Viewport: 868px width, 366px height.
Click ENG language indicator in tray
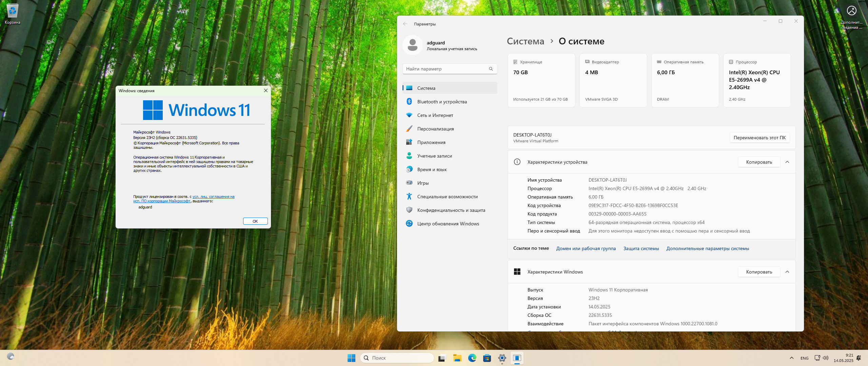point(804,358)
